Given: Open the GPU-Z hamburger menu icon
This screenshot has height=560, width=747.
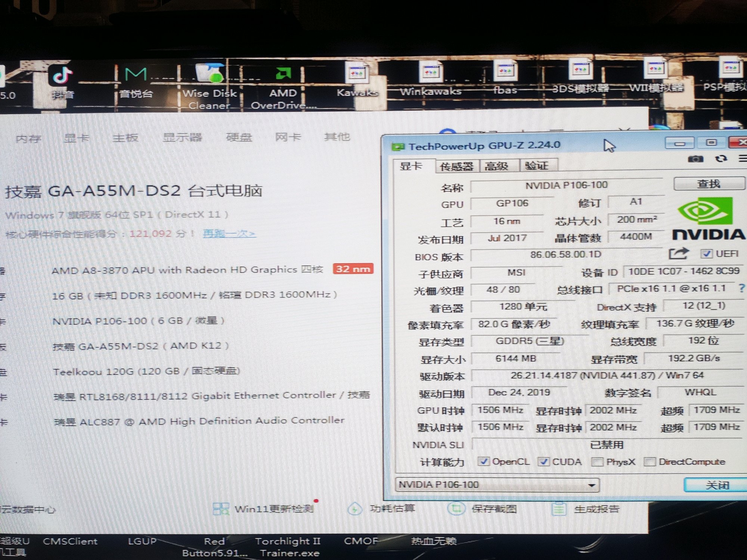Looking at the screenshot, I should coord(743,159).
